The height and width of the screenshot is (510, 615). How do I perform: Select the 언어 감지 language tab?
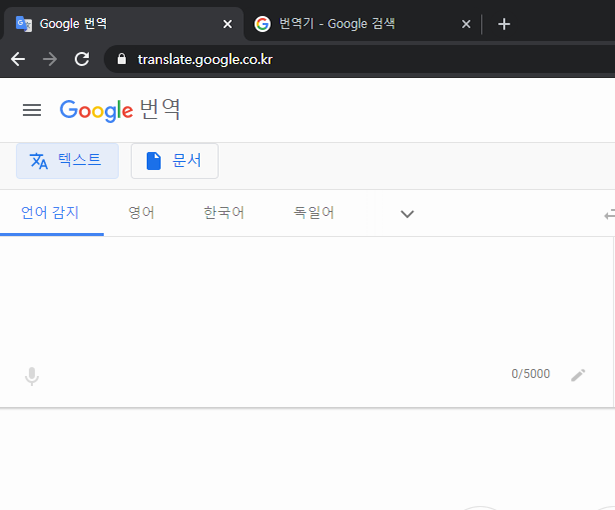50,213
